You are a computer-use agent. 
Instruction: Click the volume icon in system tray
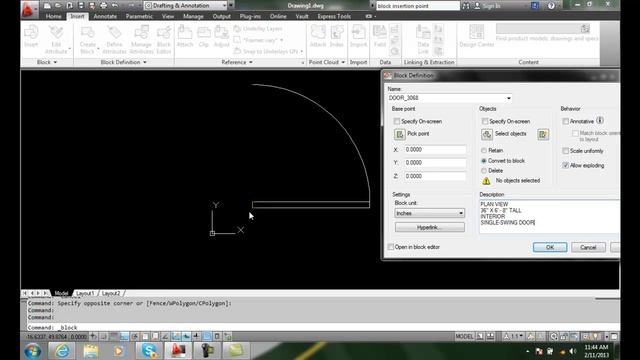point(573,351)
